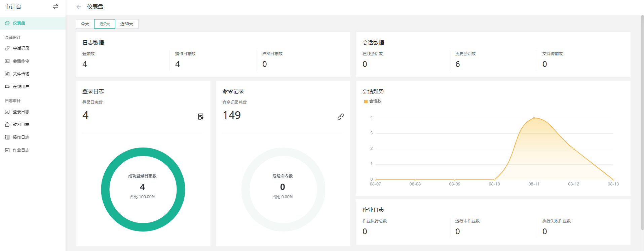Click the 占比 0.00% text in donut
This screenshot has width=644, height=251.
[283, 197]
